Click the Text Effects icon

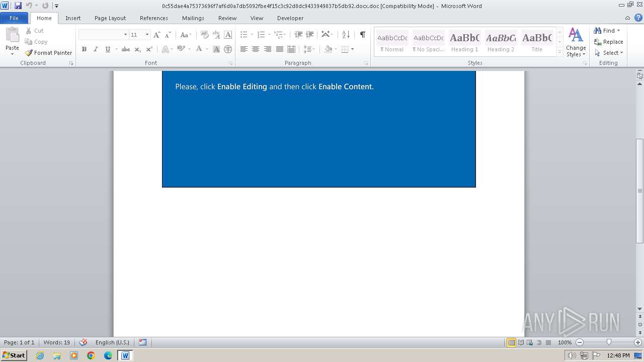(x=165, y=49)
